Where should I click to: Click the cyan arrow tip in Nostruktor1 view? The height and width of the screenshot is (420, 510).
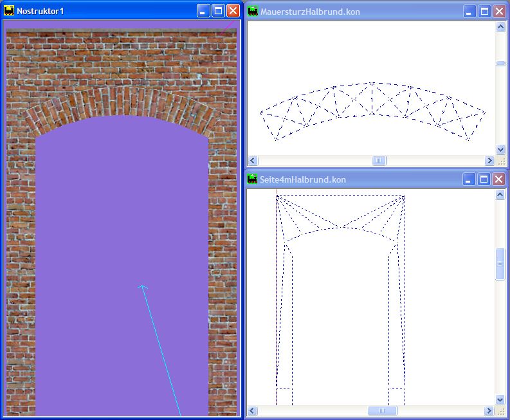pyautogui.click(x=143, y=286)
